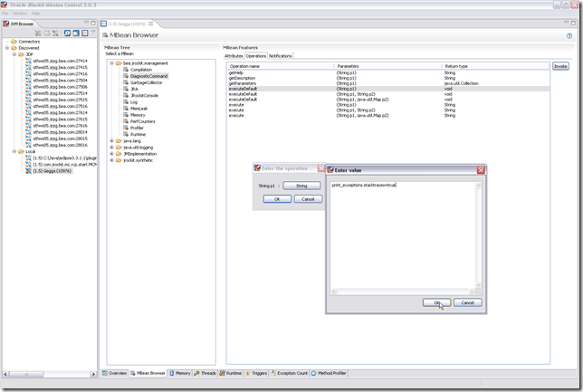Click Cancel in the Enter the operation dialog
This screenshot has height=392, width=583.
[308, 199]
